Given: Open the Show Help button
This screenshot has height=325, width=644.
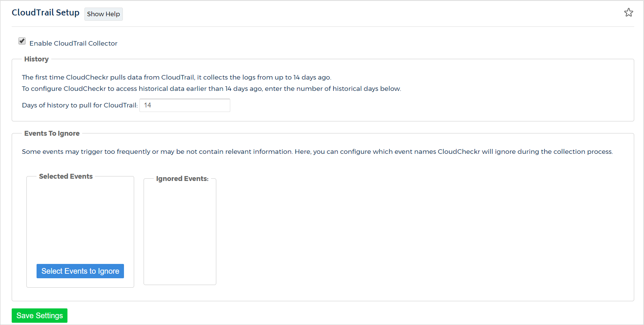Looking at the screenshot, I should pos(103,14).
